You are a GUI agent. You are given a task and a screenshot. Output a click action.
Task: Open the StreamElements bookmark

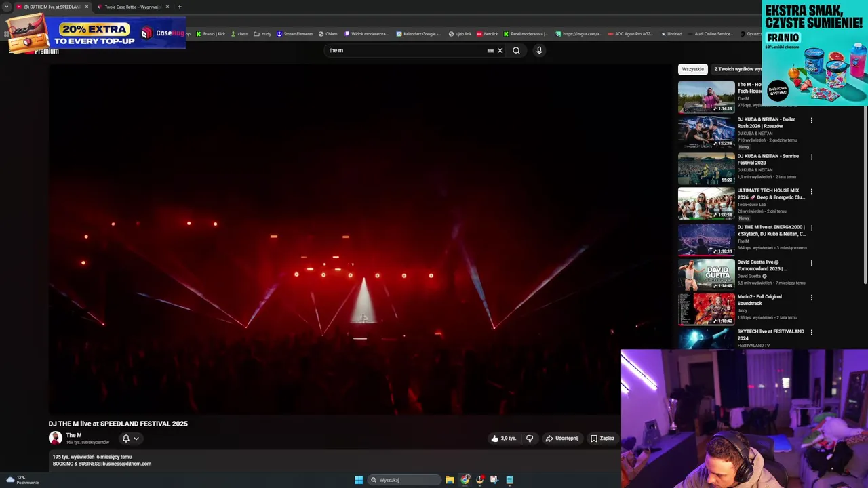[x=294, y=33]
